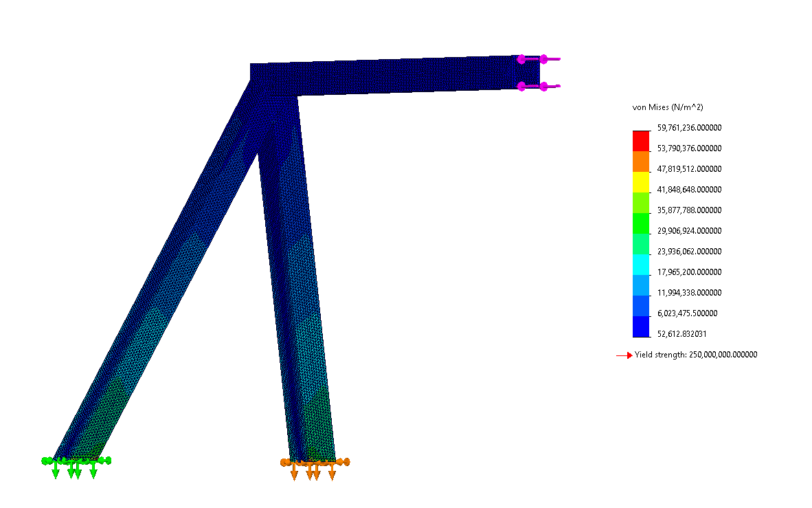This screenshot has height=508, width=812.
Task: Click the yellow color band in legend
Action: [x=640, y=182]
